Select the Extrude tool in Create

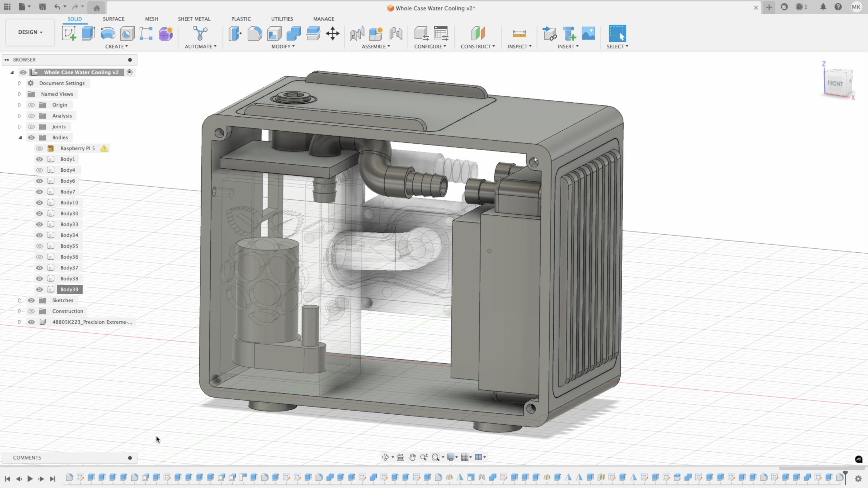coord(88,34)
